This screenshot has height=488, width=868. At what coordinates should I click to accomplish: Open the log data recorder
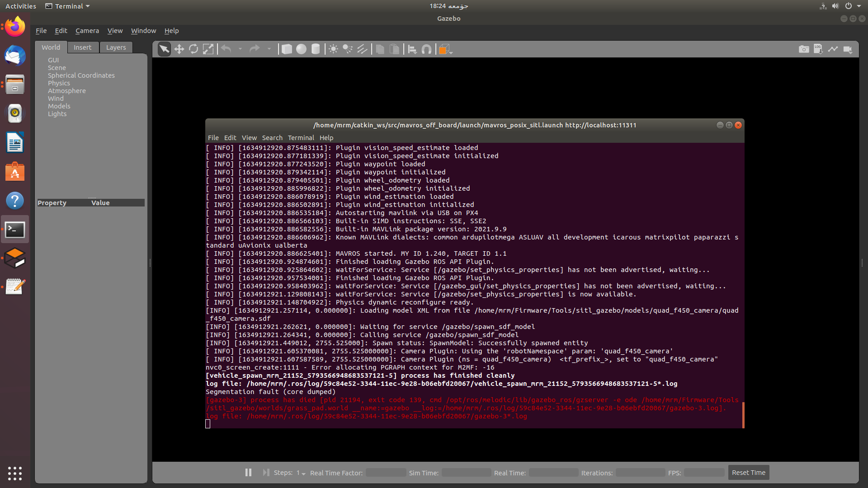click(x=818, y=49)
